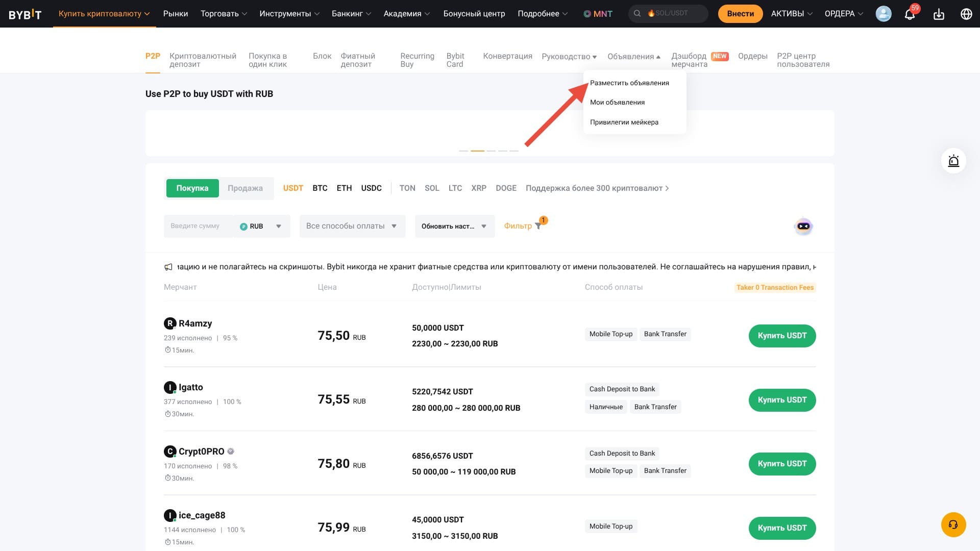Click the Внести deposit button
Viewport: 980px width, 551px height.
click(x=740, y=14)
